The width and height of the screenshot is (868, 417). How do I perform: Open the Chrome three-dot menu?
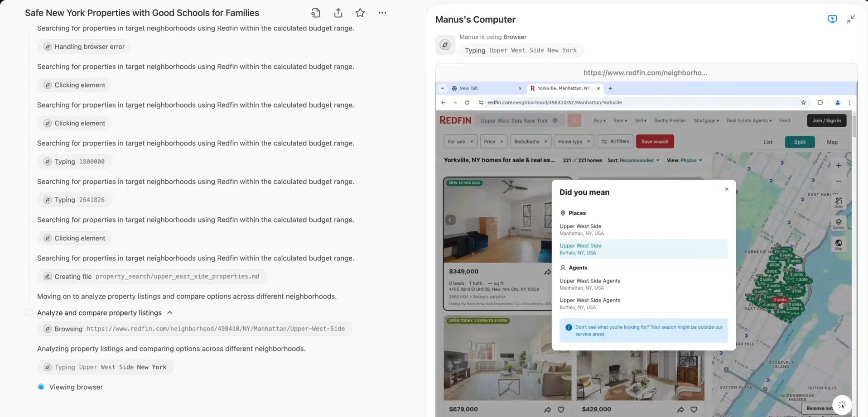(x=849, y=103)
